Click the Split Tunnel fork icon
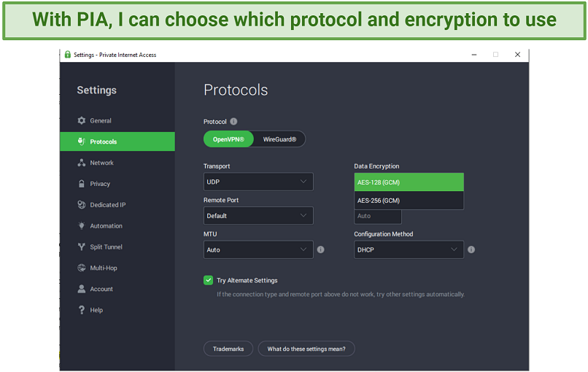This screenshot has height=372, width=588. (82, 247)
